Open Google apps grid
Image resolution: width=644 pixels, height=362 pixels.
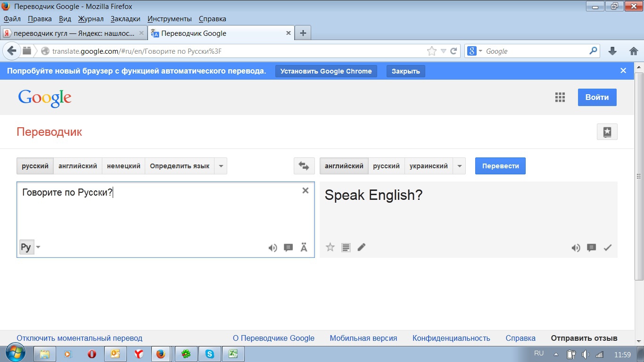point(560,97)
